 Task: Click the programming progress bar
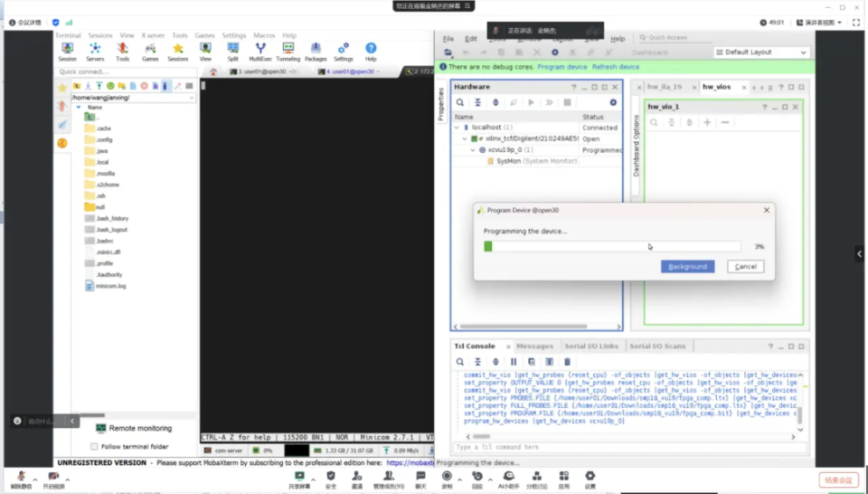tap(612, 246)
